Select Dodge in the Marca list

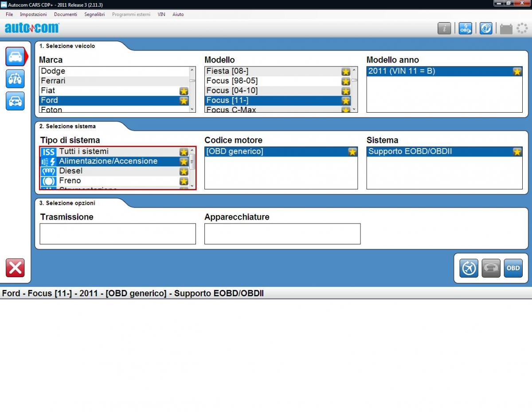(114, 71)
